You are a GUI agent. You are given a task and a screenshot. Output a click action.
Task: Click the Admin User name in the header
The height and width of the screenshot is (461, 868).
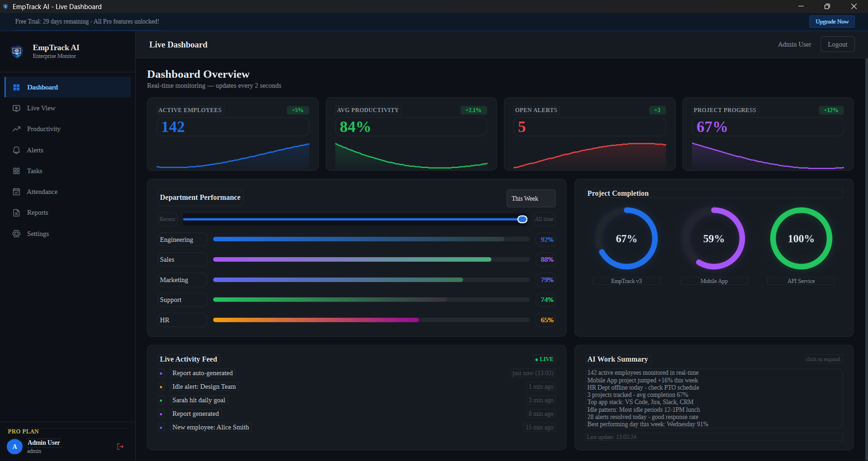pyautogui.click(x=794, y=44)
